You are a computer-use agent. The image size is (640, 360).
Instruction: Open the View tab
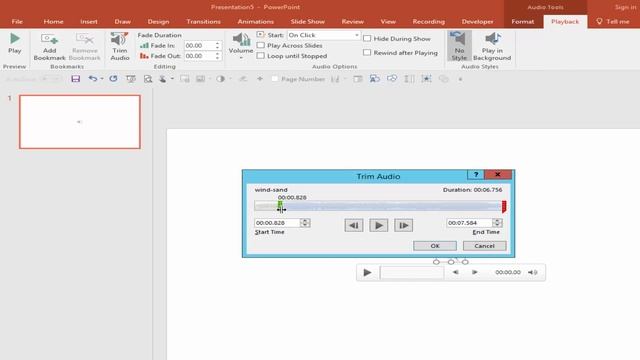(388, 22)
